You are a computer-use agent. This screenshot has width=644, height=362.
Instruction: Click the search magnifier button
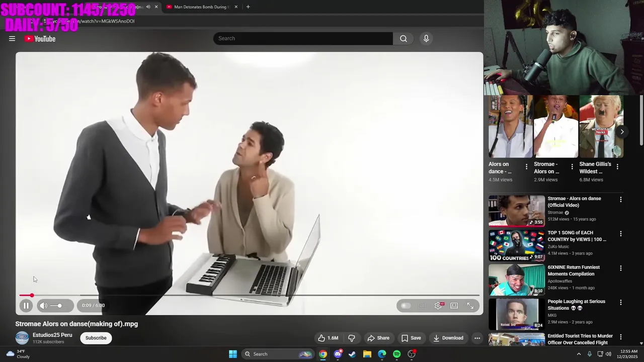404,38
